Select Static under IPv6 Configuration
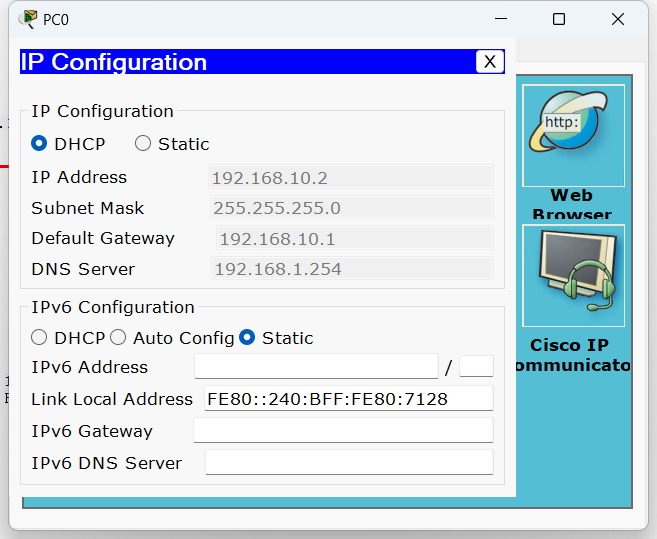This screenshot has width=657, height=539. pos(247,338)
